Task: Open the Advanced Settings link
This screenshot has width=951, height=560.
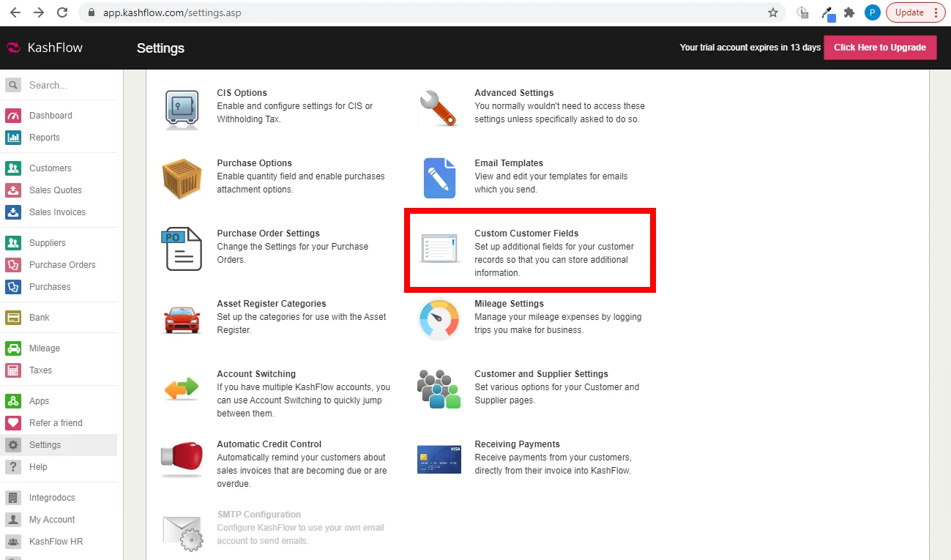Action: 514,93
